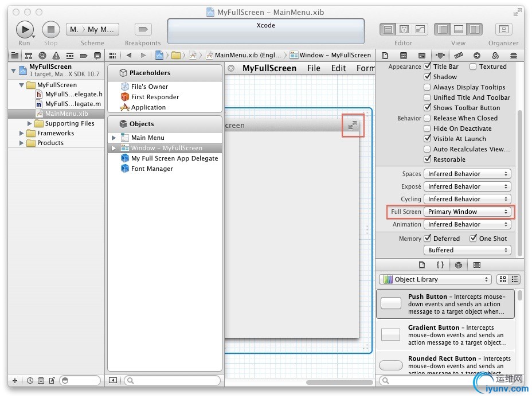Viewport: 532px width, 398px height.
Task: Toggle the Breakpoints button
Action: click(x=143, y=29)
